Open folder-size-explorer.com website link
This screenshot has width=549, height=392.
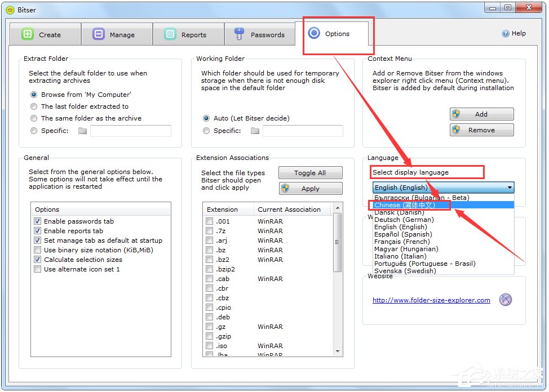point(431,300)
